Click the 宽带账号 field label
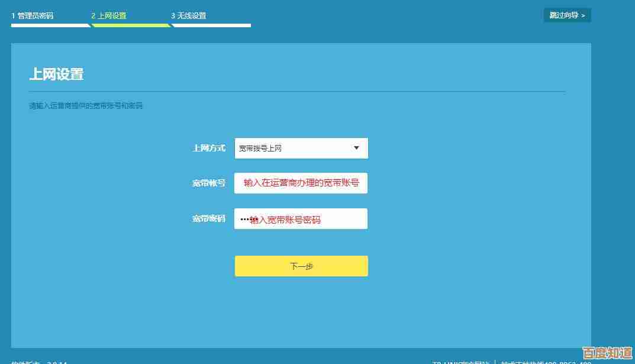The image size is (635, 364). click(209, 183)
